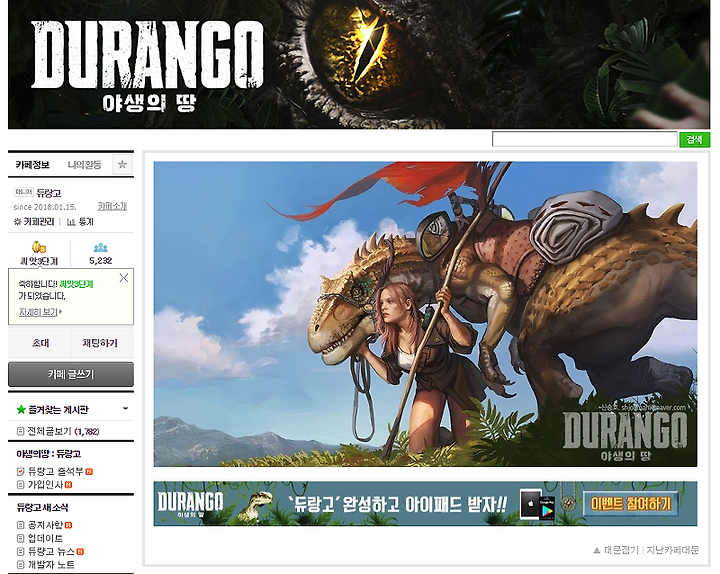This screenshot has width=720, height=574.
Task: Switch to the 나의활동 tab
Action: click(x=84, y=164)
